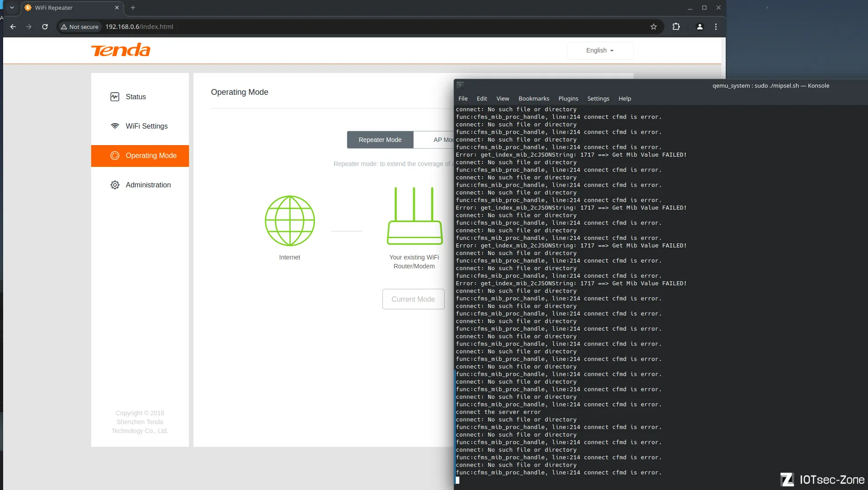Click the Konsole window icon
The image size is (868, 490).
(460, 85)
